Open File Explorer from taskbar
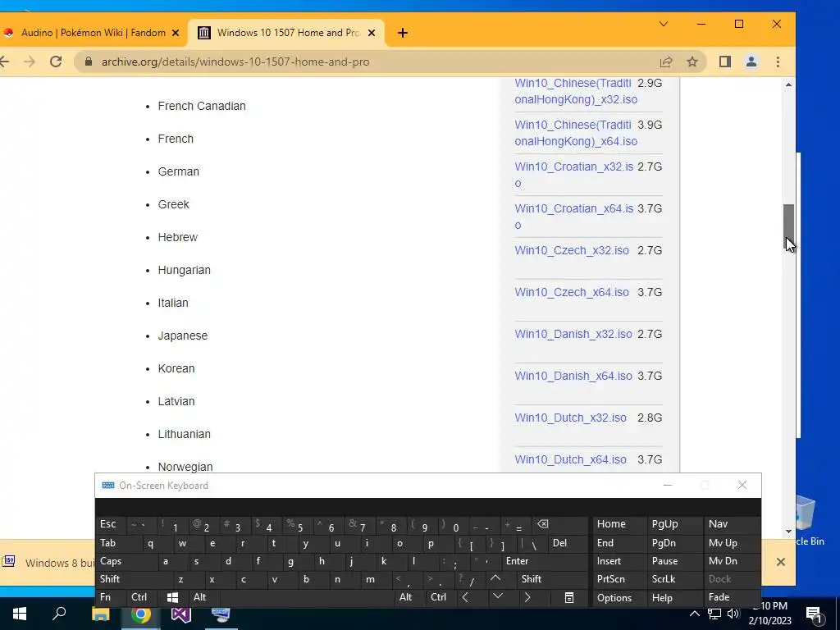 pyautogui.click(x=100, y=614)
